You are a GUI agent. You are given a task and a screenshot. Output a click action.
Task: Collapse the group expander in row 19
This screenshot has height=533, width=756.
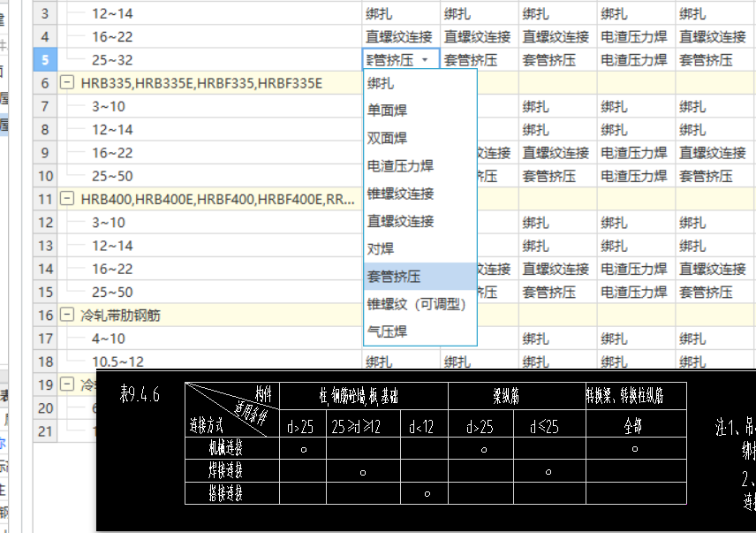66,385
